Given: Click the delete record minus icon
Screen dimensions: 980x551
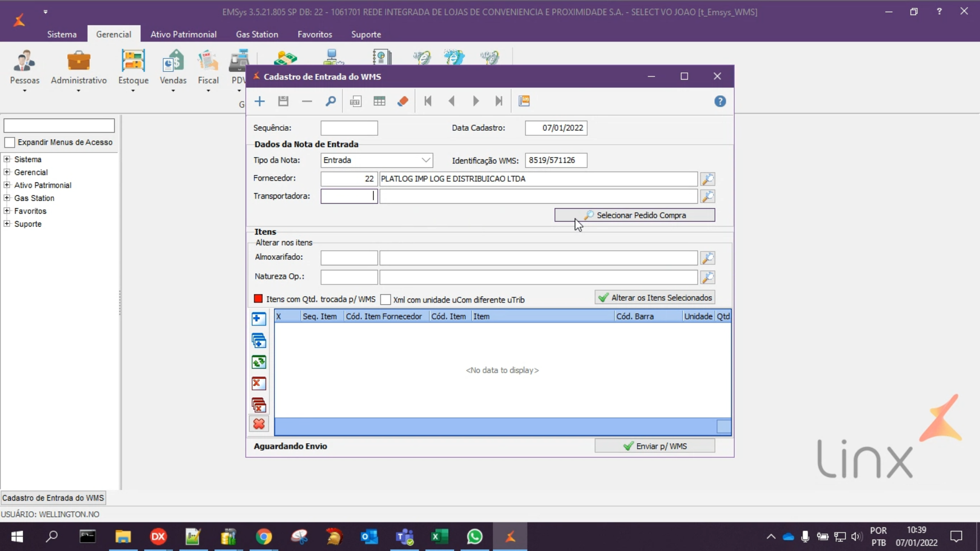Looking at the screenshot, I should click(307, 102).
